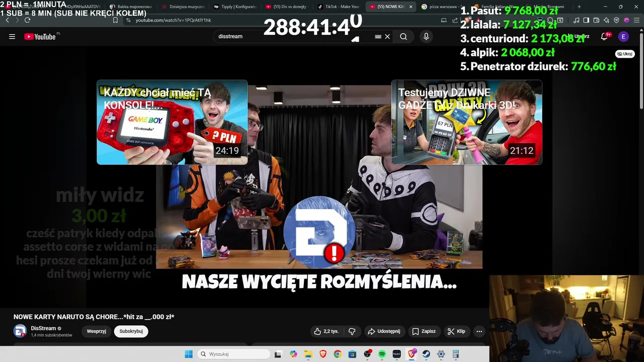Focus the browser address bar URL
Screen dimensions: 644x362
173,20
